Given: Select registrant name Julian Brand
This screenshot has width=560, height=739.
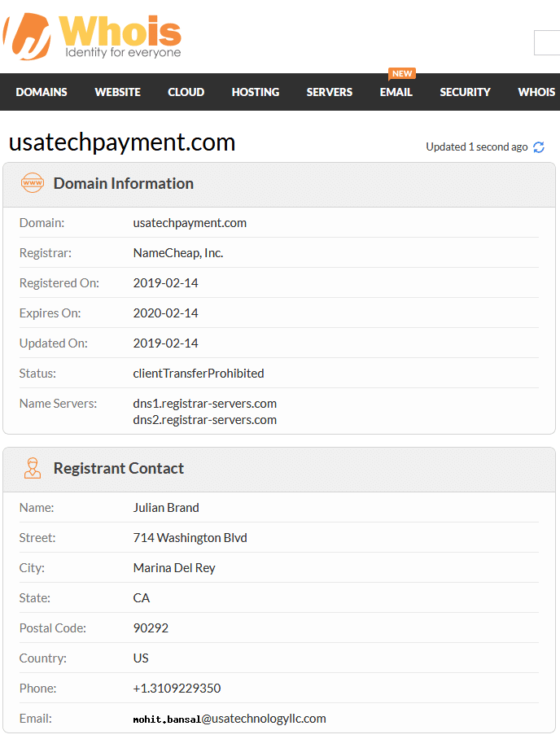Looking at the screenshot, I should 166,508.
